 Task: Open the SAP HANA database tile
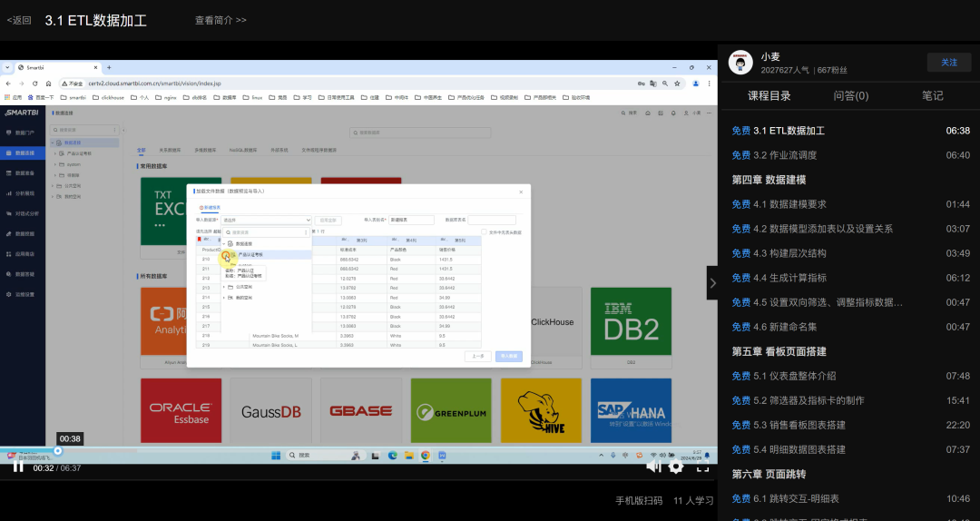point(632,410)
